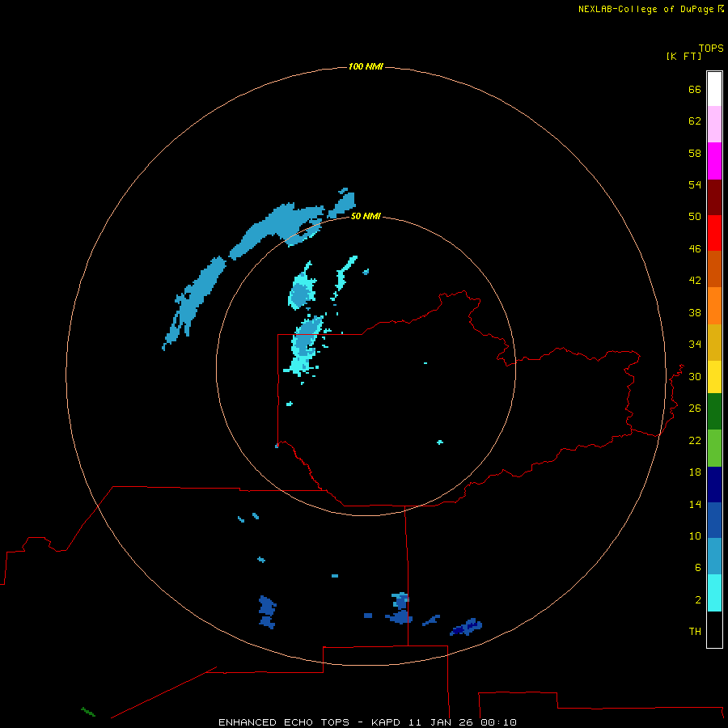Click the 14 legend value
728x728 pixels.
coord(695,504)
